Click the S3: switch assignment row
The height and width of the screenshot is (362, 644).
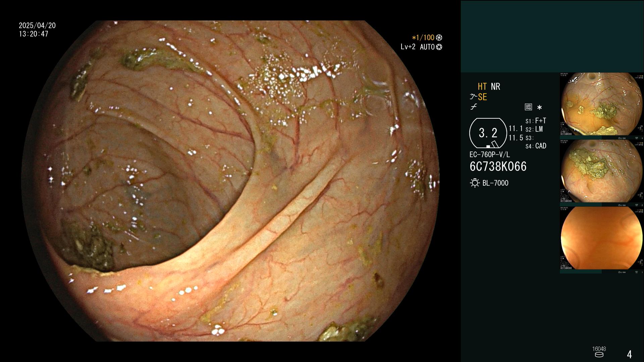click(x=529, y=138)
